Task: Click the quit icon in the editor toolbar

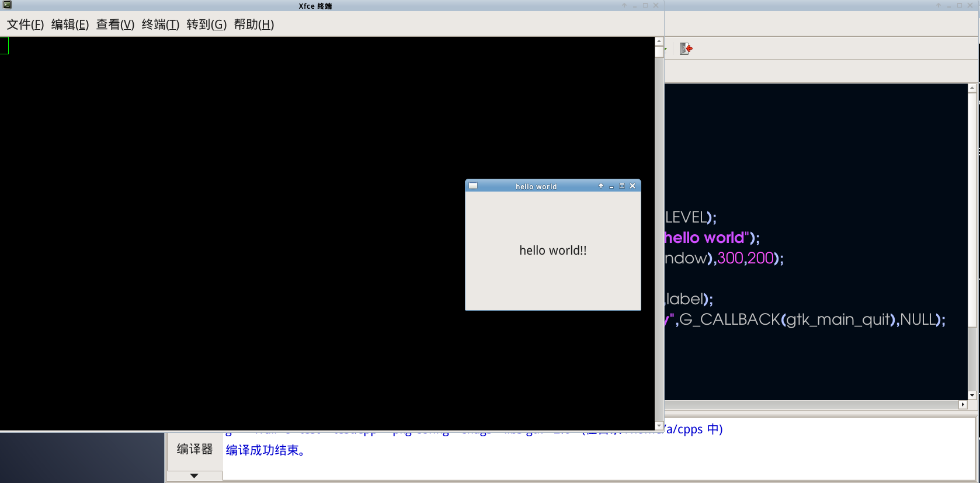Action: point(686,48)
